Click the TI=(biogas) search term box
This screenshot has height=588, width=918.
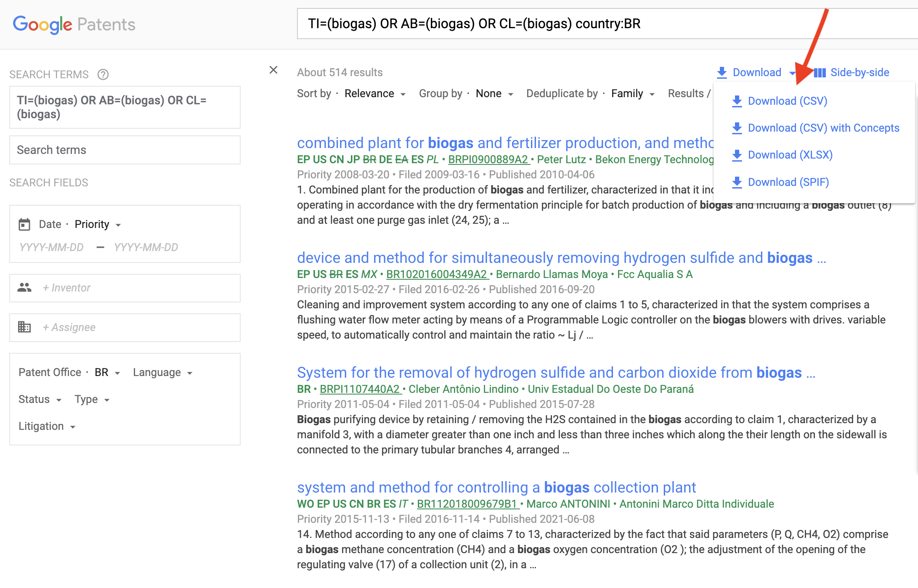pos(125,107)
